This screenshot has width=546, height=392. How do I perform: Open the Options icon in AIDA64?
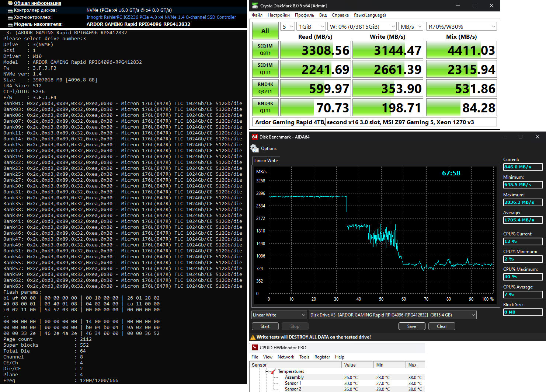(x=254, y=148)
